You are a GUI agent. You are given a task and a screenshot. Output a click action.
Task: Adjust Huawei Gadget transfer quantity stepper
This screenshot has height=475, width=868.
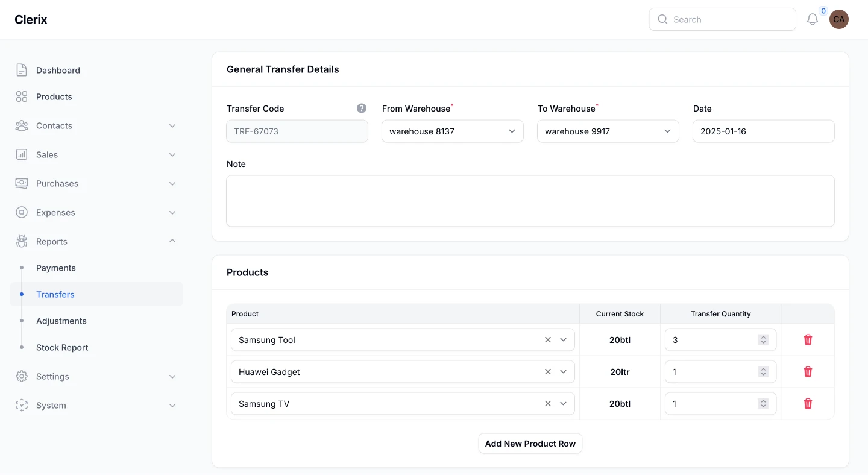(763, 372)
